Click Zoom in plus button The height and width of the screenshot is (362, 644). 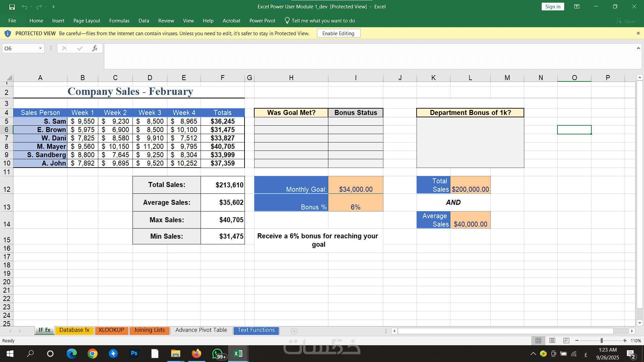point(625,341)
